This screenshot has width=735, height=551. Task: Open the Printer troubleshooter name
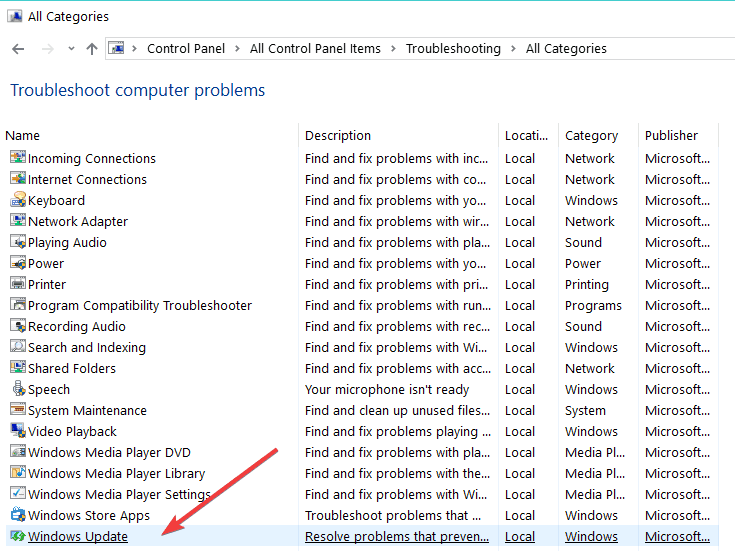pos(47,285)
